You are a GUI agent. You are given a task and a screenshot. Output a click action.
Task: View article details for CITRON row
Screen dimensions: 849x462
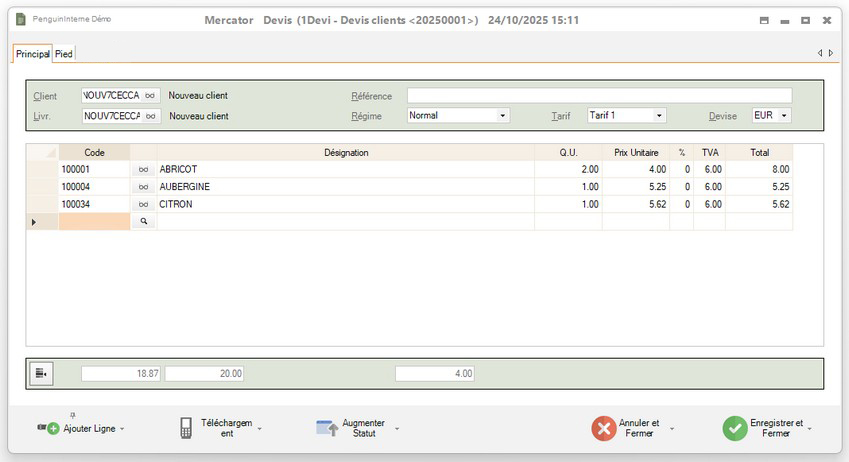pos(143,204)
